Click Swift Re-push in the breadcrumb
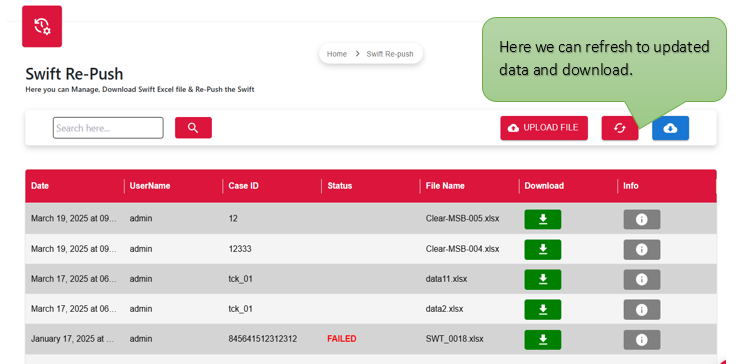The height and width of the screenshot is (364, 738). pos(390,54)
